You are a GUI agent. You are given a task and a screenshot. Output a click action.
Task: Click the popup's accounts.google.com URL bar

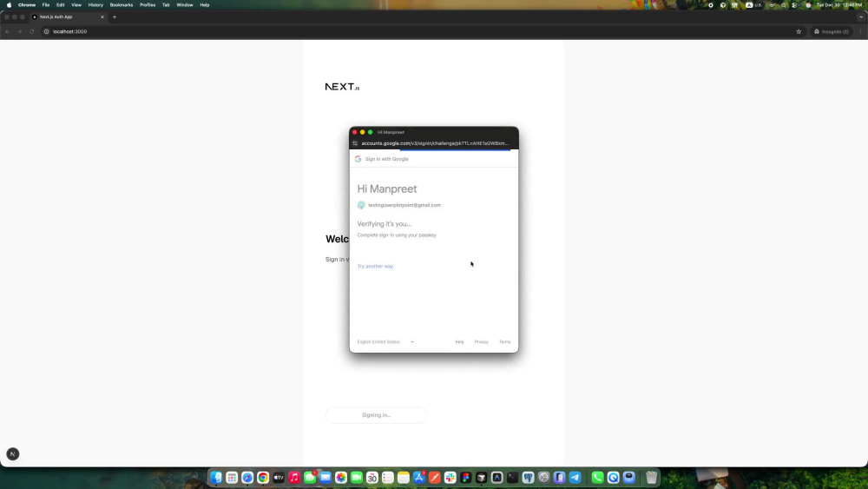[x=435, y=143]
